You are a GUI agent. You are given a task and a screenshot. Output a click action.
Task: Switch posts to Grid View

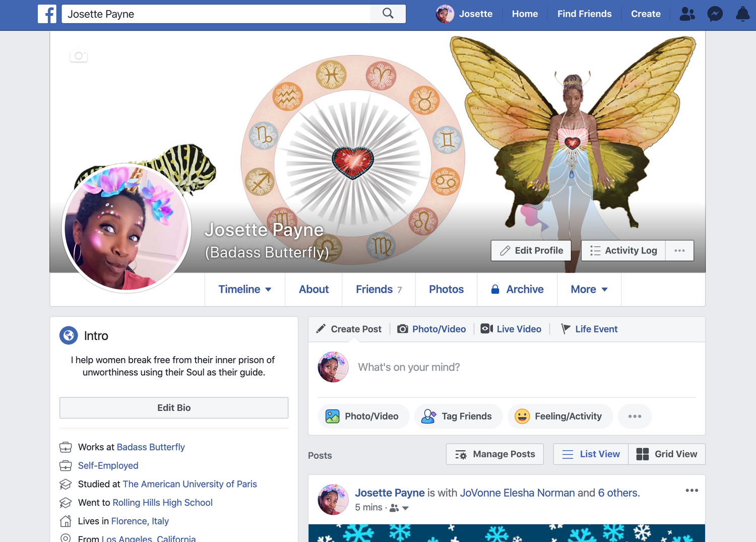coord(667,454)
